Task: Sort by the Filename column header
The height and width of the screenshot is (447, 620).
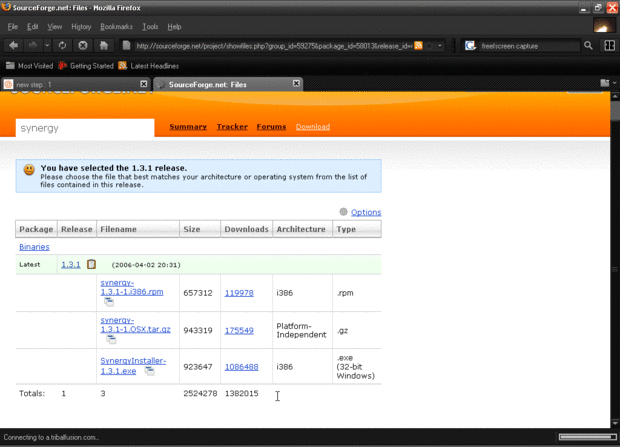Action: (138, 229)
